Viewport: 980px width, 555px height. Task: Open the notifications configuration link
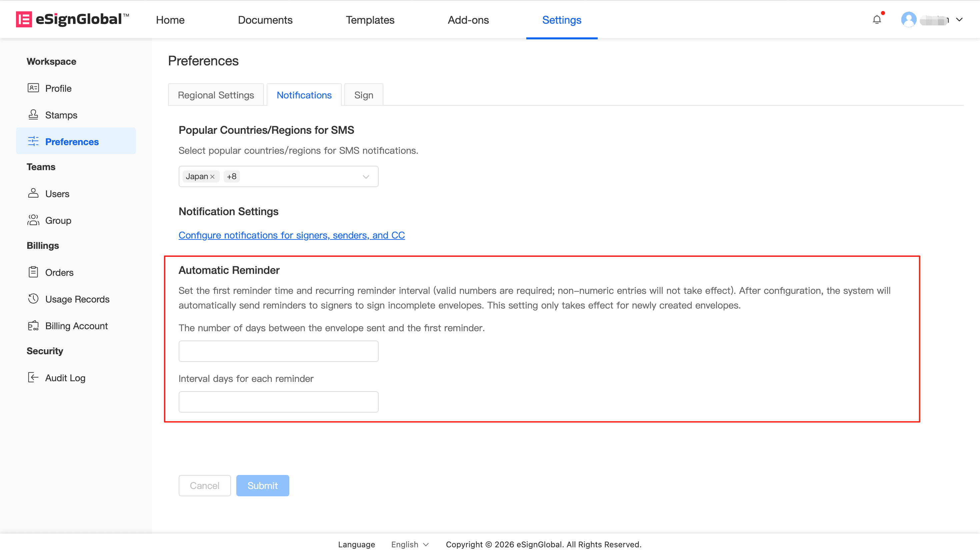(x=291, y=235)
